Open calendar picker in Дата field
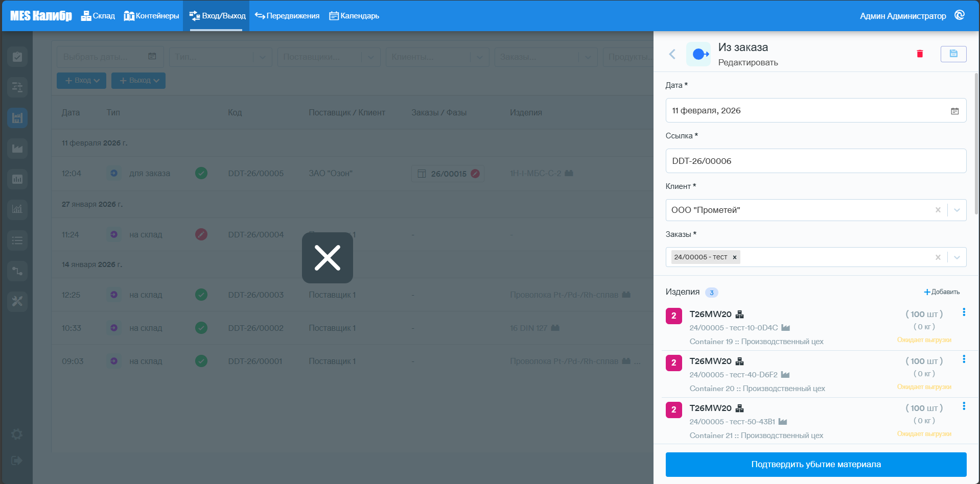980x484 pixels. click(954, 111)
